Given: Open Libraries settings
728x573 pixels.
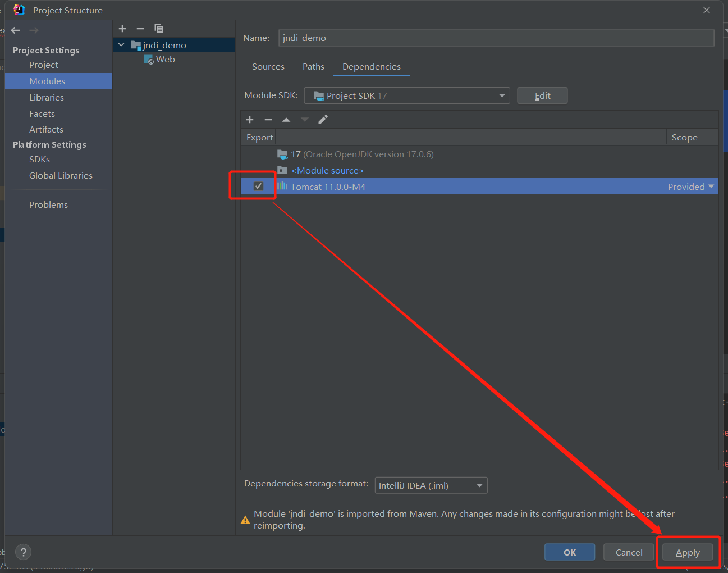Looking at the screenshot, I should click(47, 98).
